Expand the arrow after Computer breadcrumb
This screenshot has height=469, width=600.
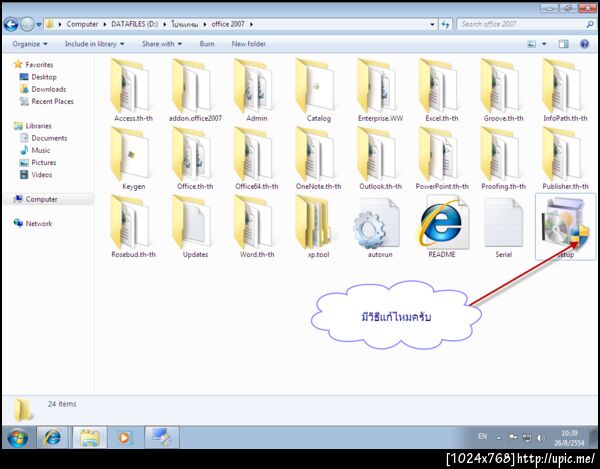pos(105,24)
